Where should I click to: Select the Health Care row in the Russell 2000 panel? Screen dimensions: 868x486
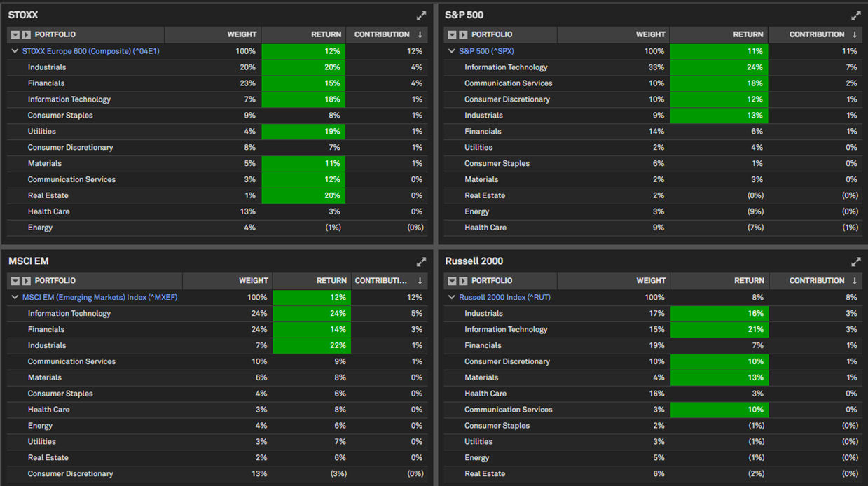654,394
